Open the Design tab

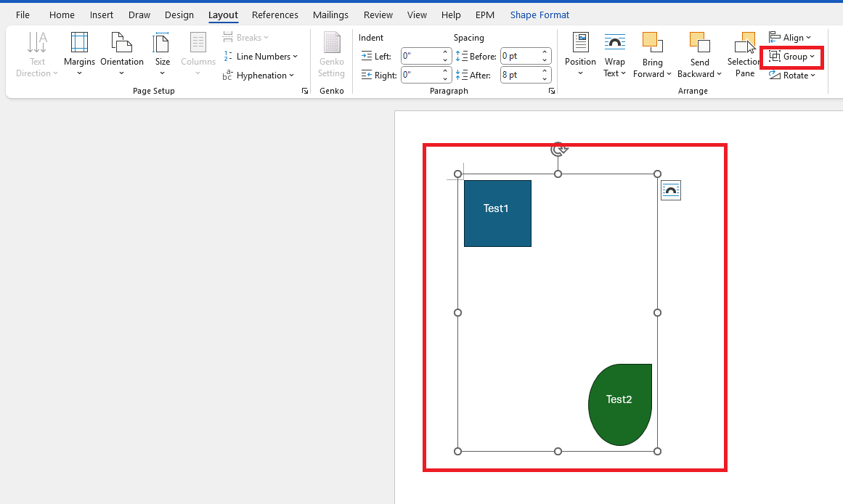point(179,15)
